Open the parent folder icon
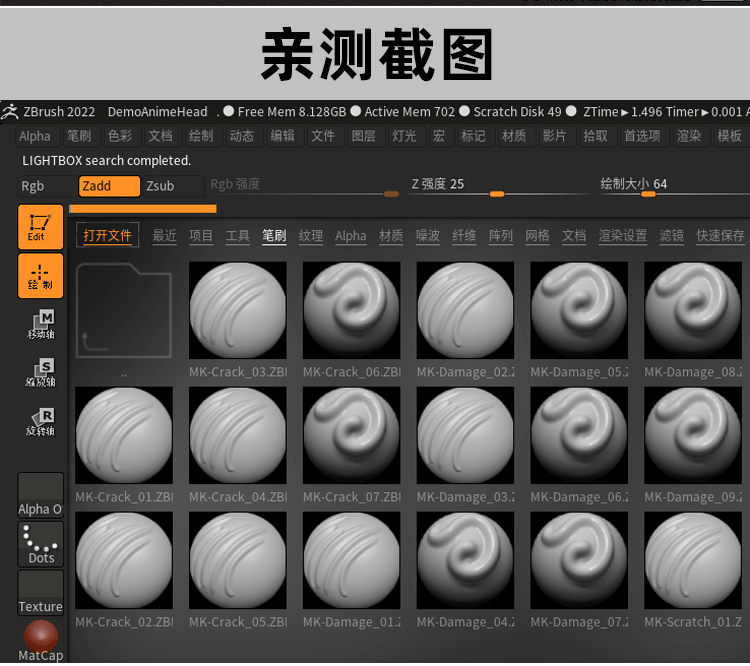 [123, 312]
